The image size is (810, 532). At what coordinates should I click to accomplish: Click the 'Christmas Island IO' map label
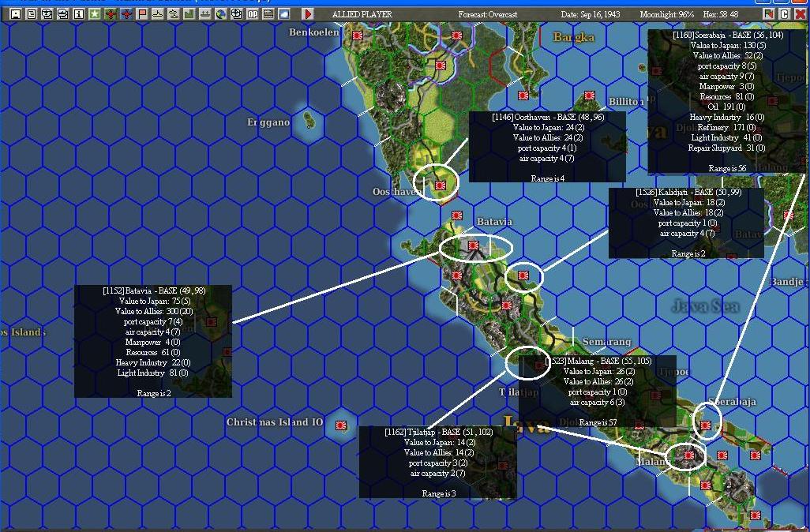[274, 422]
